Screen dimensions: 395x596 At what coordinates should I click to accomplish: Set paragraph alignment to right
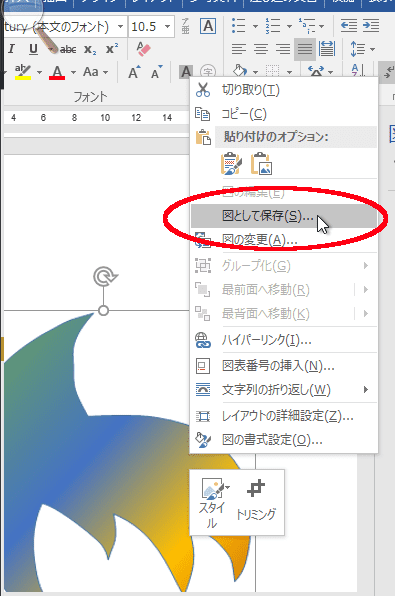click(283, 49)
